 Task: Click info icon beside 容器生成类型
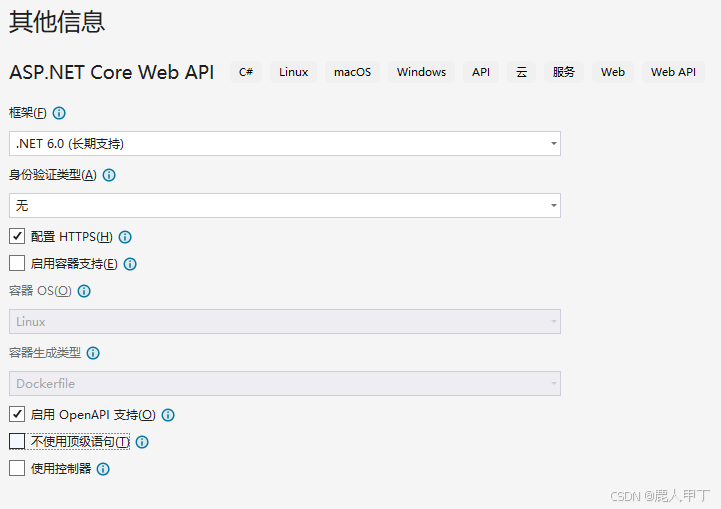[93, 353]
